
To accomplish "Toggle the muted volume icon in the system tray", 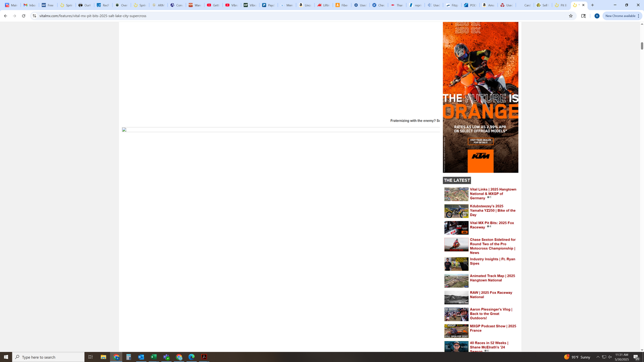I will tap(610, 357).
